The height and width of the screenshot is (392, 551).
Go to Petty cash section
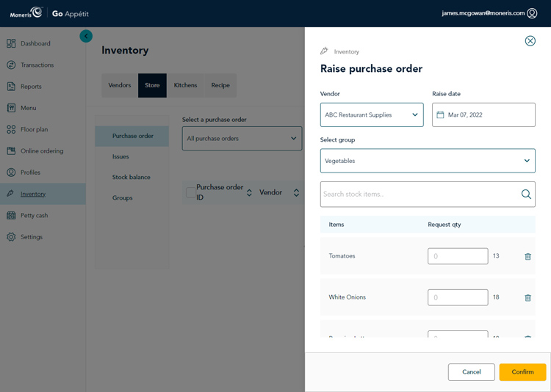pyautogui.click(x=34, y=215)
